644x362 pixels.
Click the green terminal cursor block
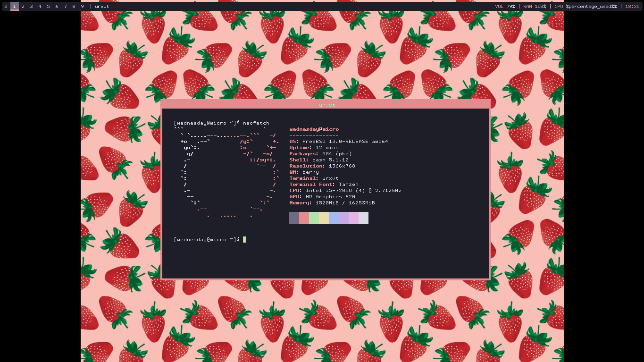tap(244, 240)
